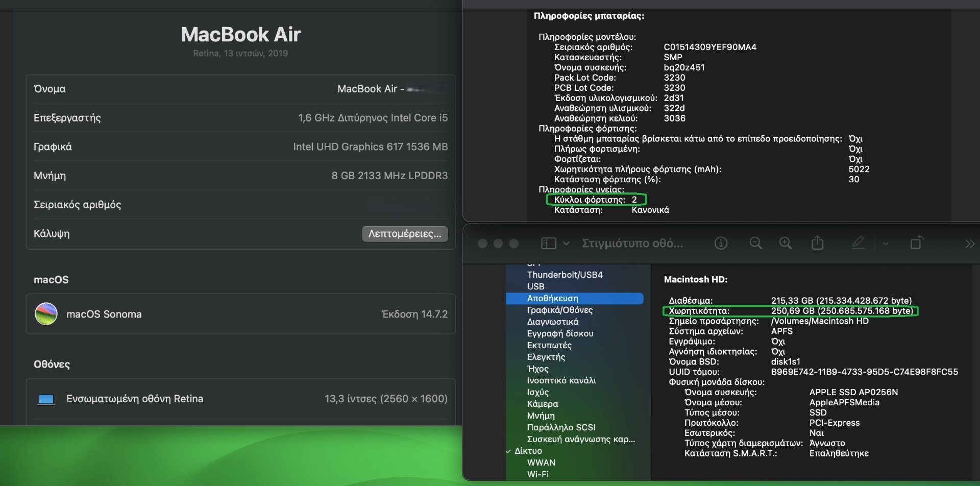
Task: Click the Στιγμιότυπο οθό… window title
Action: click(x=632, y=244)
